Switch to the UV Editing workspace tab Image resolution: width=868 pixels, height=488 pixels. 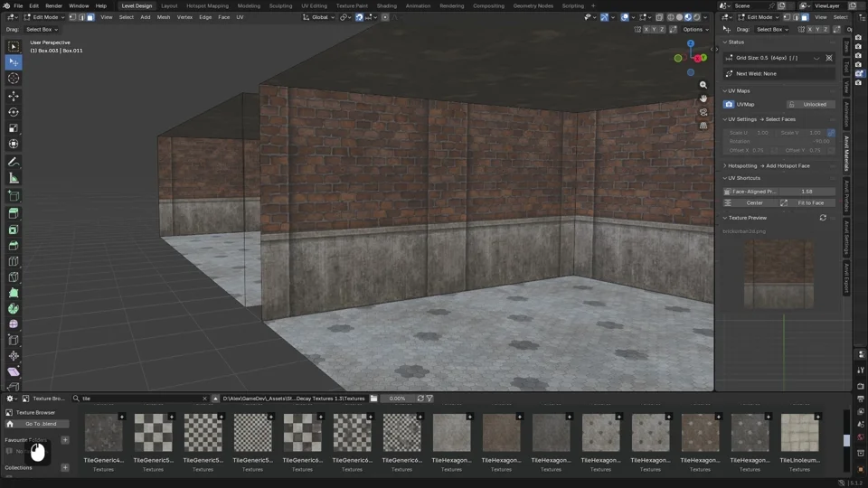[x=314, y=5]
